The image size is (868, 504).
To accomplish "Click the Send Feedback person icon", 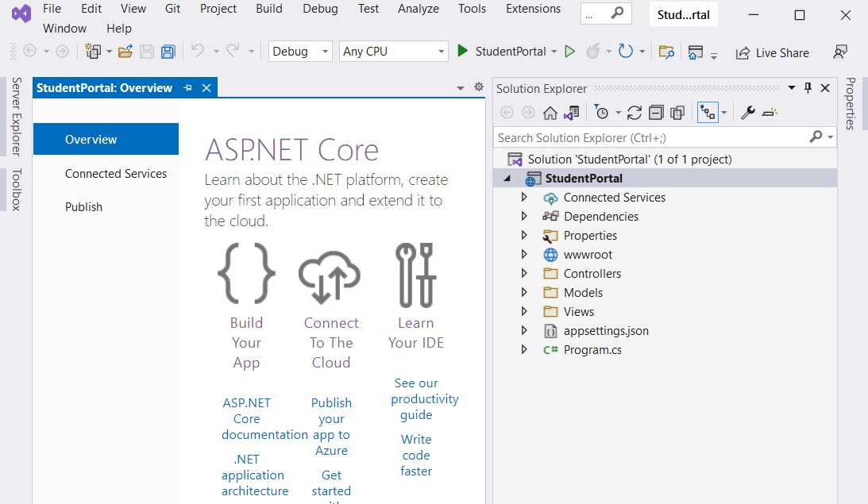I will pyautogui.click(x=840, y=52).
